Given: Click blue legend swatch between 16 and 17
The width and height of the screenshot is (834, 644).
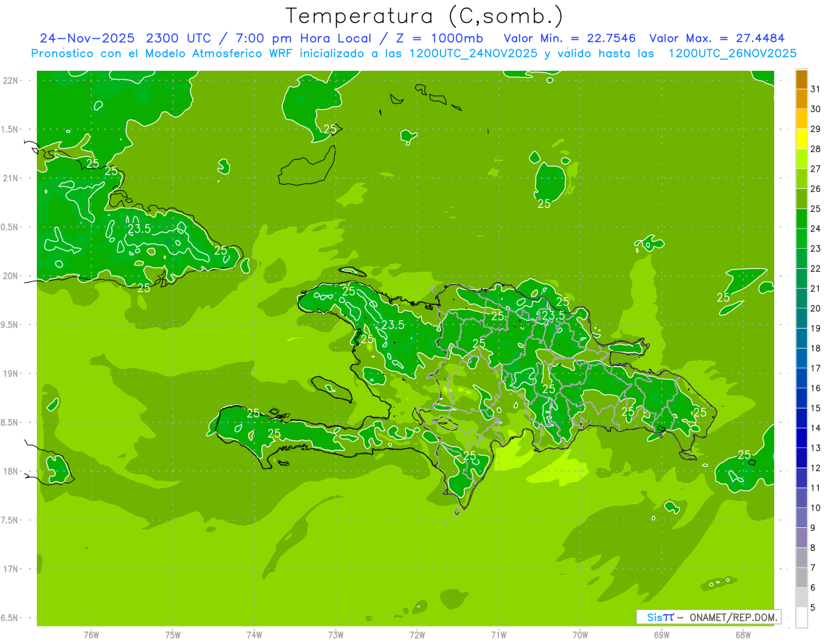Looking at the screenshot, I should (x=801, y=378).
